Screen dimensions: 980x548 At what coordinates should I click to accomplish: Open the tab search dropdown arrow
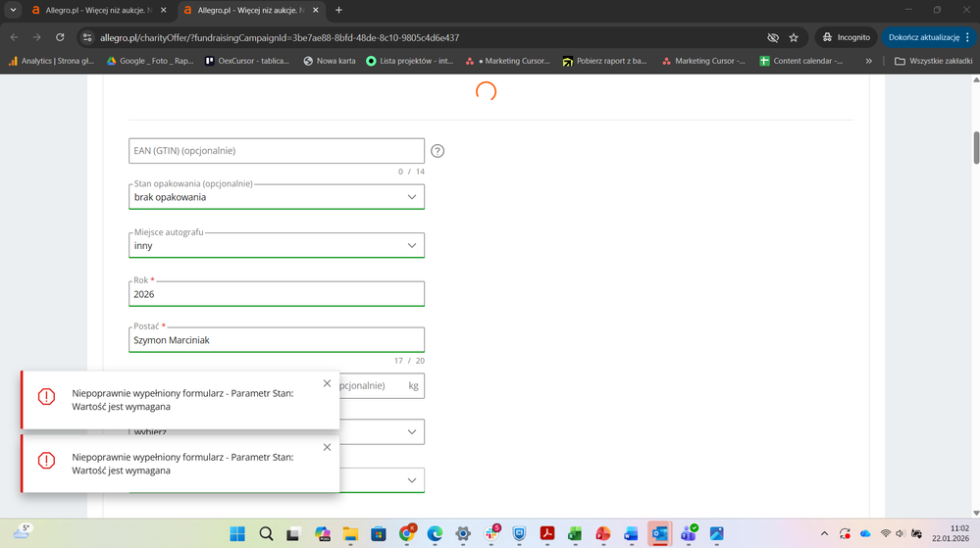(x=13, y=10)
